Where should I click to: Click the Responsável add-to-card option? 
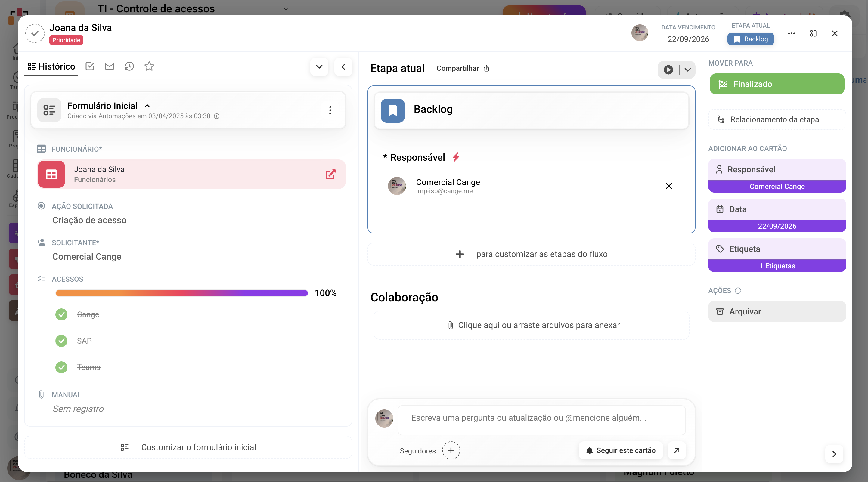tap(777, 176)
